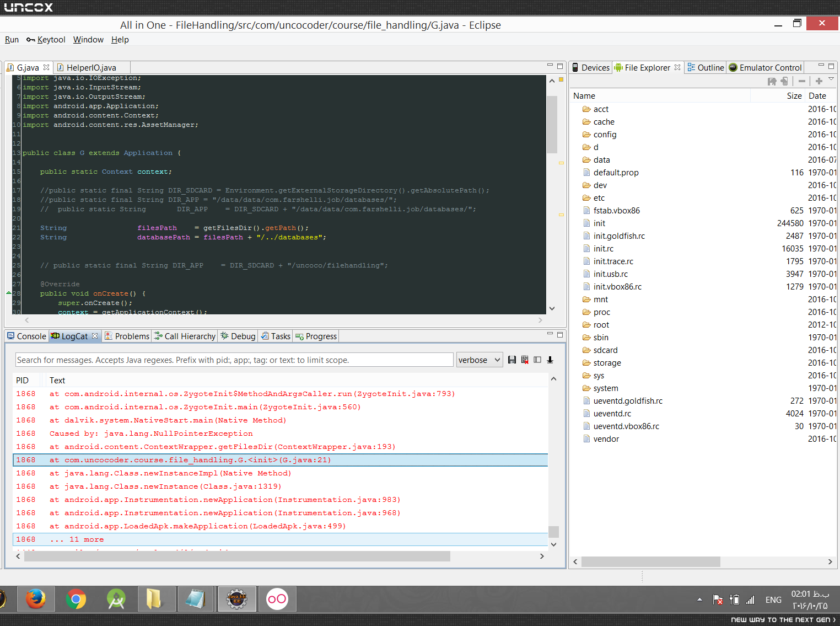This screenshot has width=840, height=626.
Task: Minimize the File Explorer panel
Action: 821,66
